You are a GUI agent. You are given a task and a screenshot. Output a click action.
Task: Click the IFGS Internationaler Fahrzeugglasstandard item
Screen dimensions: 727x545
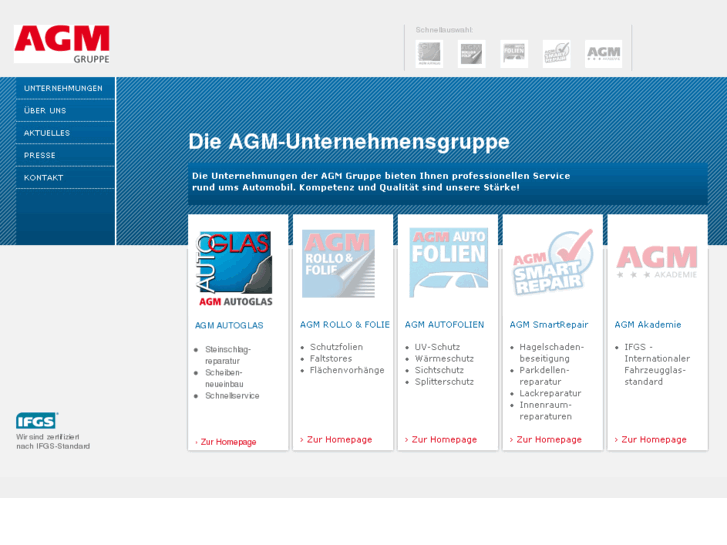pos(657,364)
